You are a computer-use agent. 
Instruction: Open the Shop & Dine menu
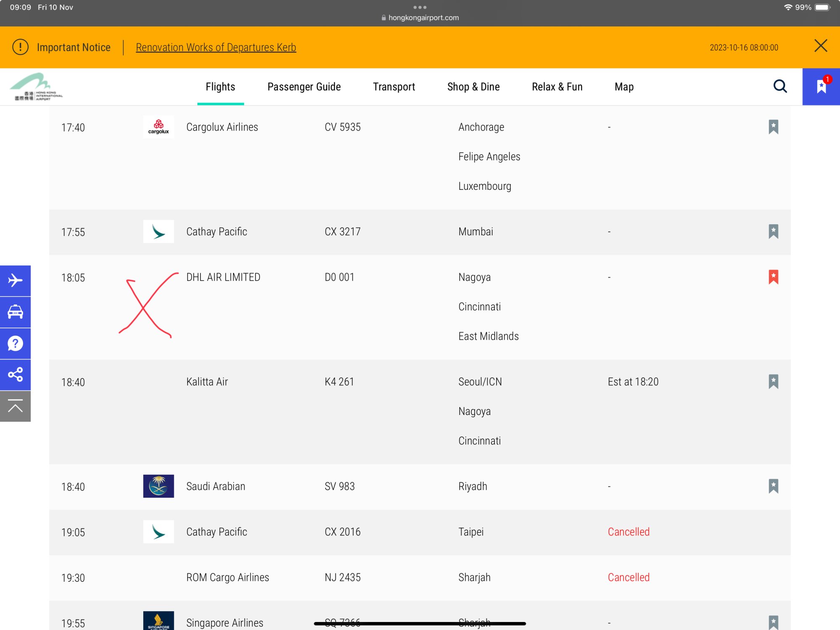[x=473, y=87]
